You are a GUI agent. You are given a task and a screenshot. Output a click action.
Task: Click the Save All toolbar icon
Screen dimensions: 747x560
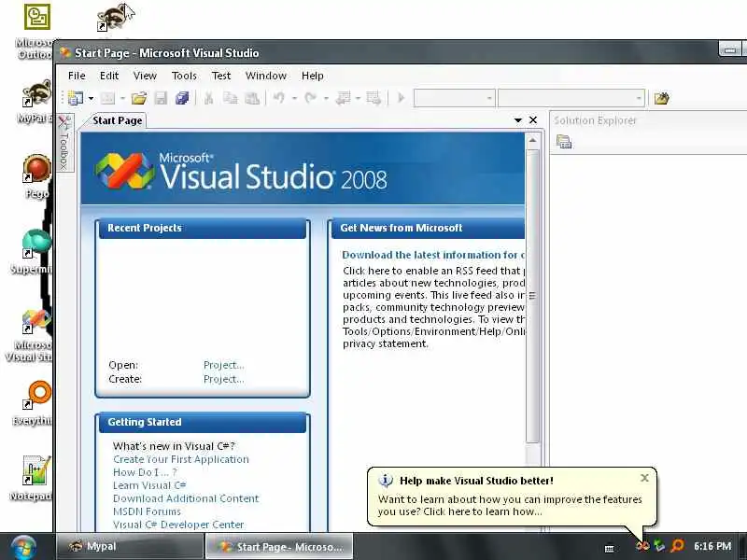182,99
